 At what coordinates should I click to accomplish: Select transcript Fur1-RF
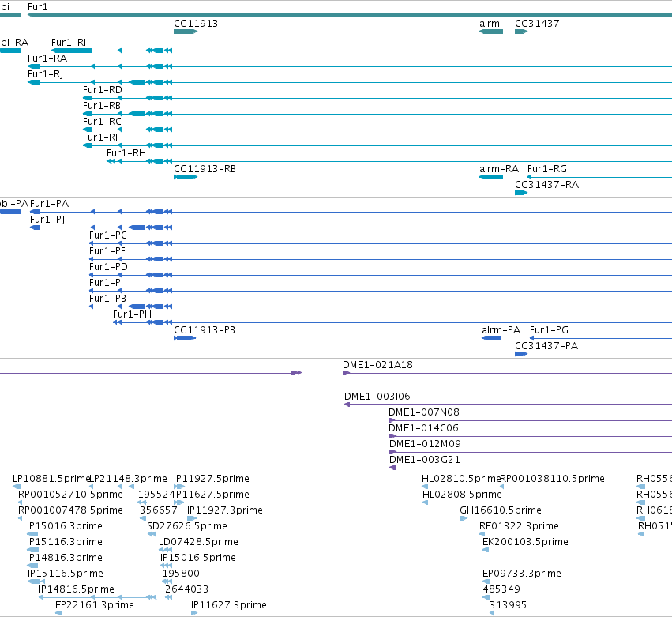[377, 145]
